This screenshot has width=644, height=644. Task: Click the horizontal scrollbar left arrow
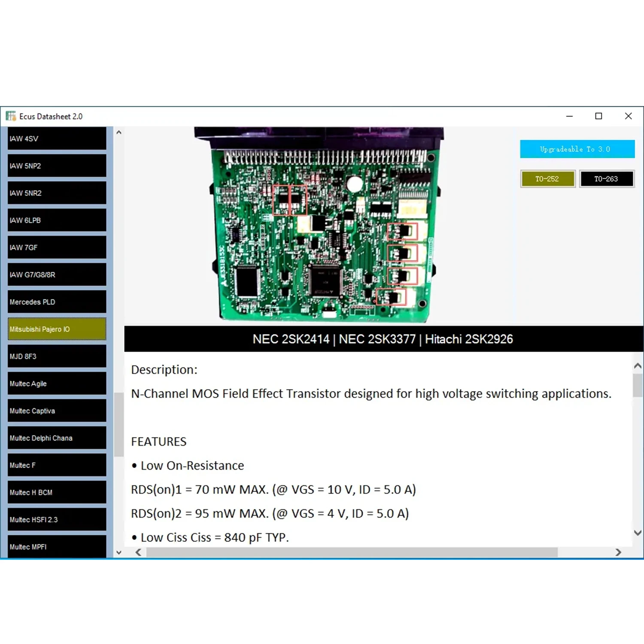point(138,552)
